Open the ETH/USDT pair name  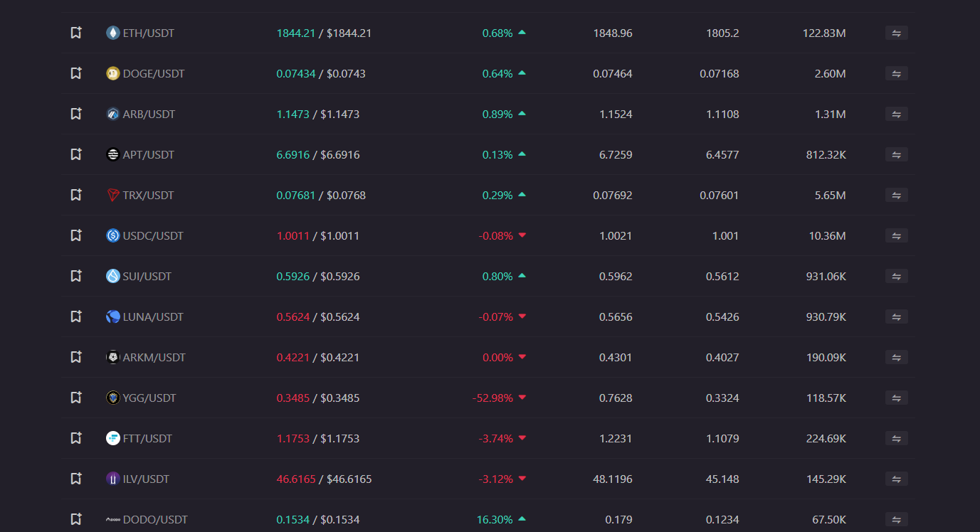[149, 33]
